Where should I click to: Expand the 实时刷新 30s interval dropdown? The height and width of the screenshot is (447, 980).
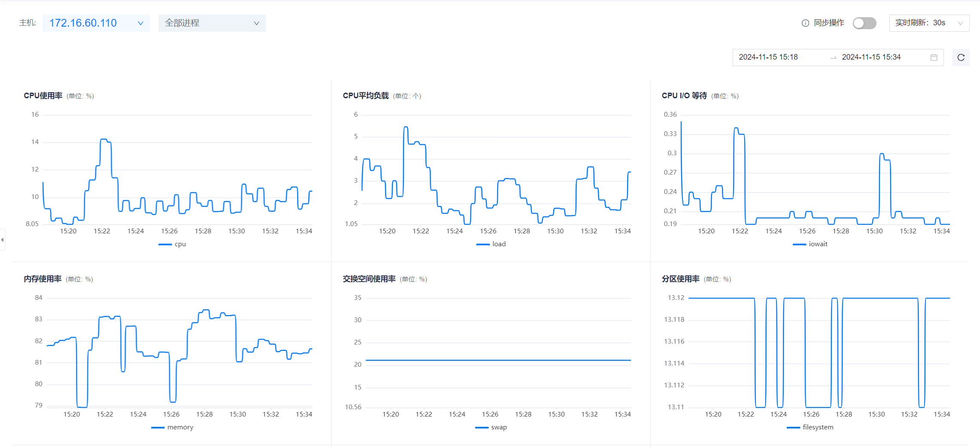coord(929,23)
